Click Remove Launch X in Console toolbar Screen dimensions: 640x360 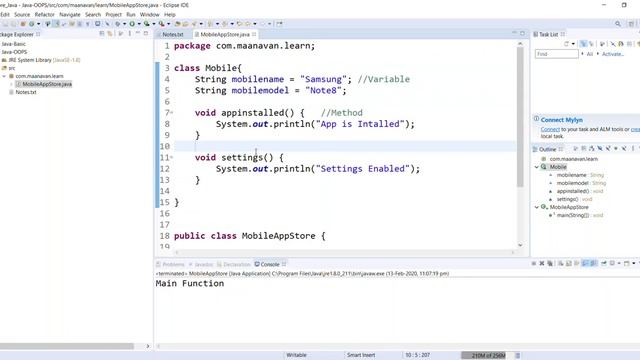point(542,264)
